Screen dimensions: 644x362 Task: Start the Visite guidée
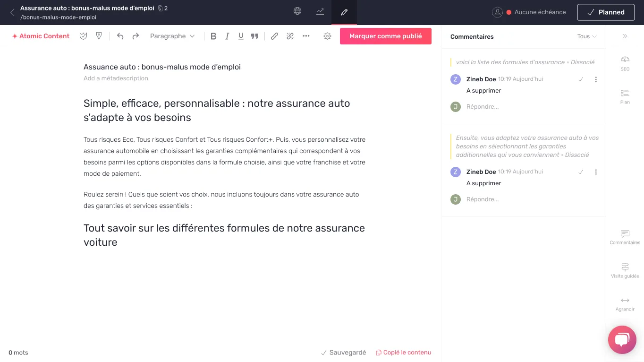pos(625,270)
